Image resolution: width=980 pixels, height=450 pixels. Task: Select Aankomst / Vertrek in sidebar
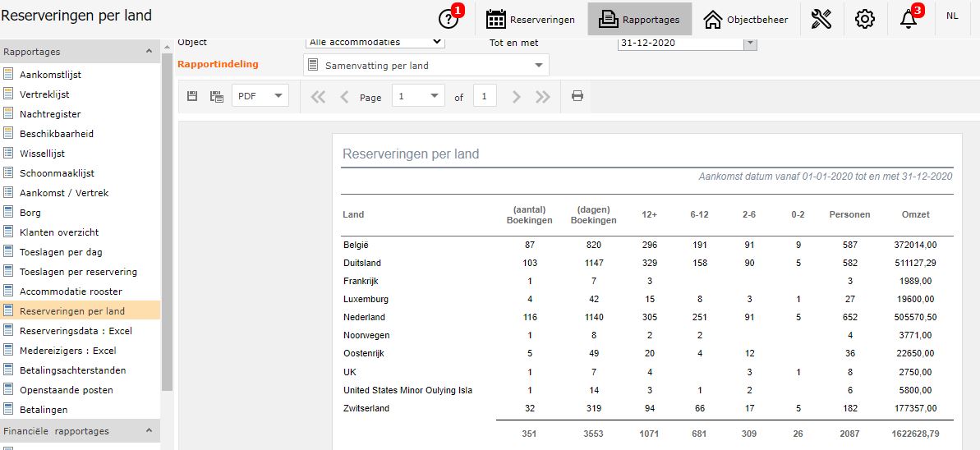coord(64,192)
